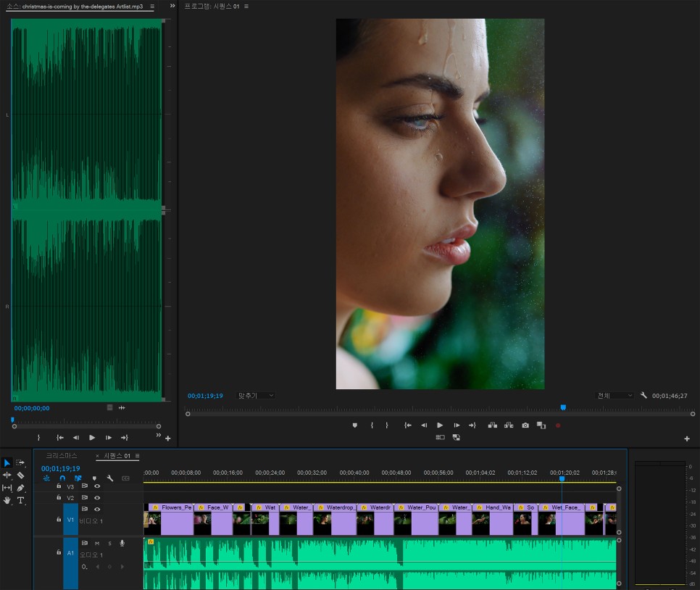Go to Out point in Source monitor
Screen dimensions: 700x590
(x=124, y=438)
